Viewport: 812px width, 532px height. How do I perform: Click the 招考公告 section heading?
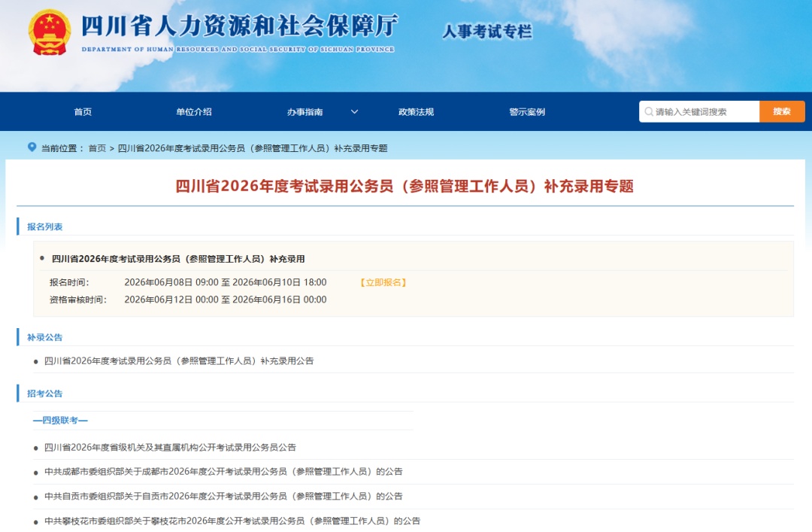pos(44,394)
